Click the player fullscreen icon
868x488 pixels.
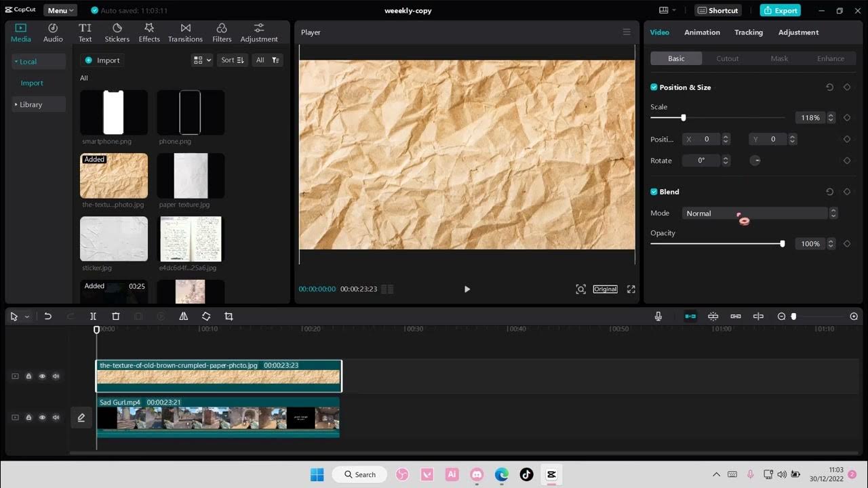click(631, 289)
